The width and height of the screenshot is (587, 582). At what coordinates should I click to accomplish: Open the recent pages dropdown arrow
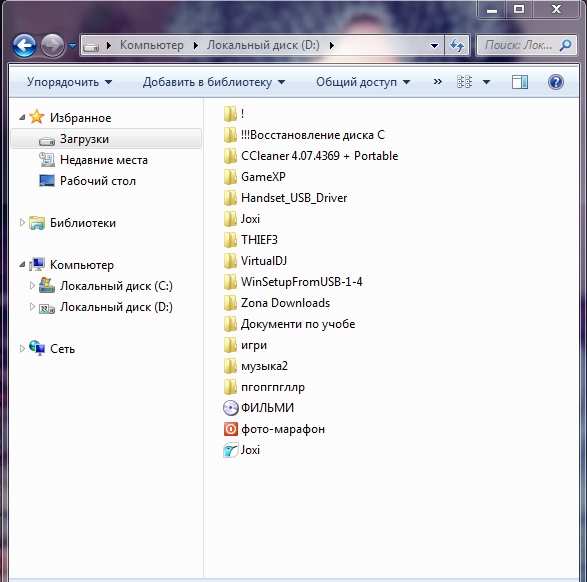click(x=72, y=46)
